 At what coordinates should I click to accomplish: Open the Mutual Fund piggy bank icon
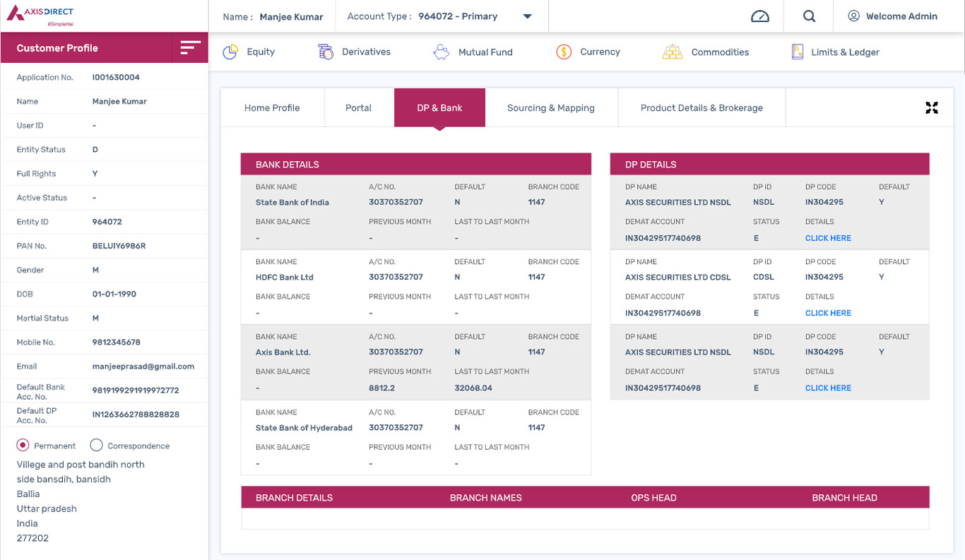pyautogui.click(x=442, y=52)
